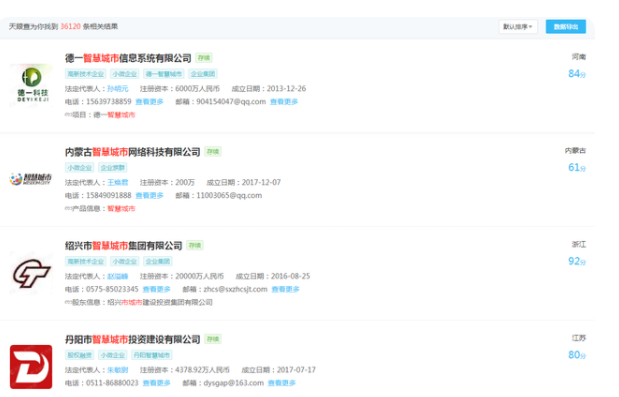Click the 36120 result count
Image resolution: width=619 pixels, height=397 pixels.
coord(70,26)
